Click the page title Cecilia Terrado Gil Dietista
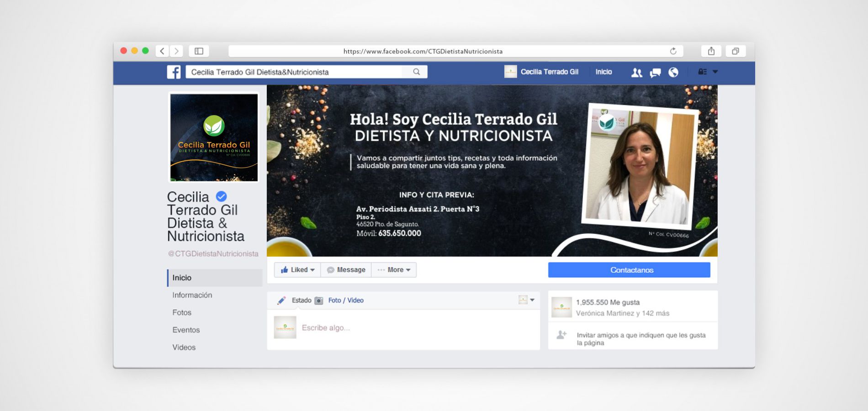 tap(206, 216)
